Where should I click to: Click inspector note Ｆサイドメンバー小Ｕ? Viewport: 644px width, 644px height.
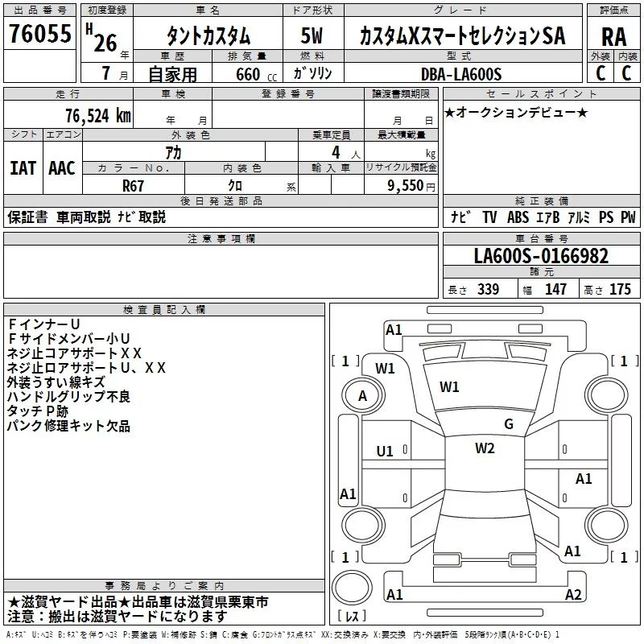(68, 339)
